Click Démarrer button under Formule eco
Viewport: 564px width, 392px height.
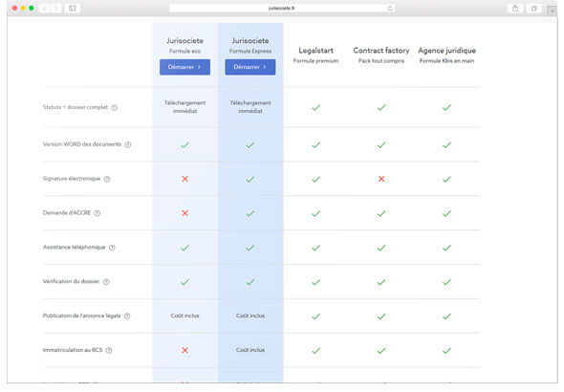click(184, 67)
